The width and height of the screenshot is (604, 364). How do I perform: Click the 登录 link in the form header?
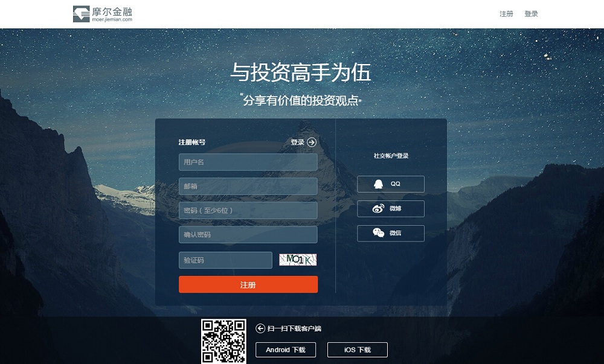click(297, 142)
